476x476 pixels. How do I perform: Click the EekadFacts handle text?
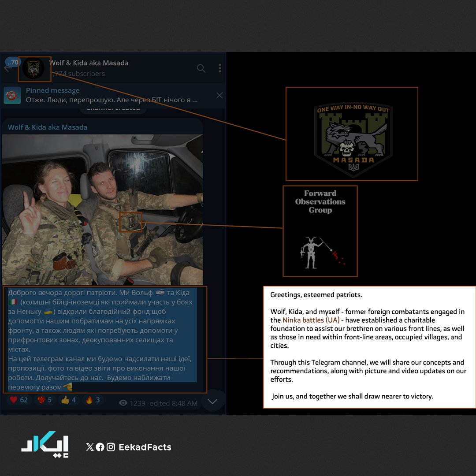tap(145, 447)
